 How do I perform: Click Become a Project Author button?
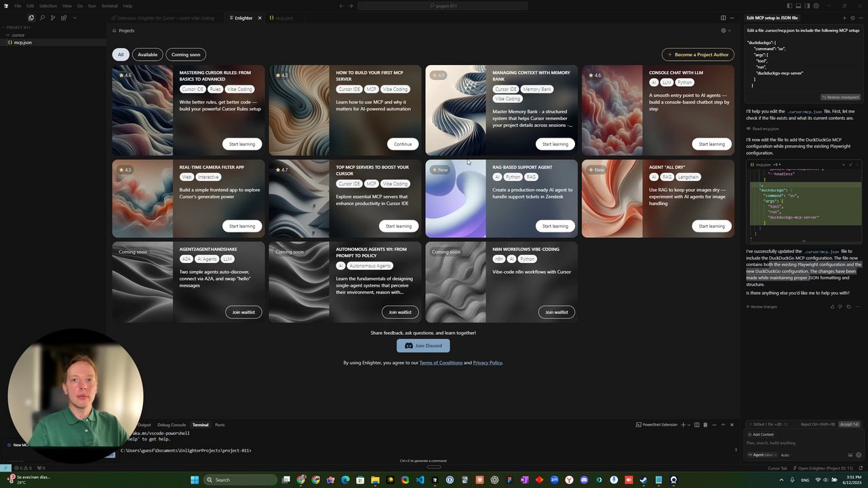point(698,54)
